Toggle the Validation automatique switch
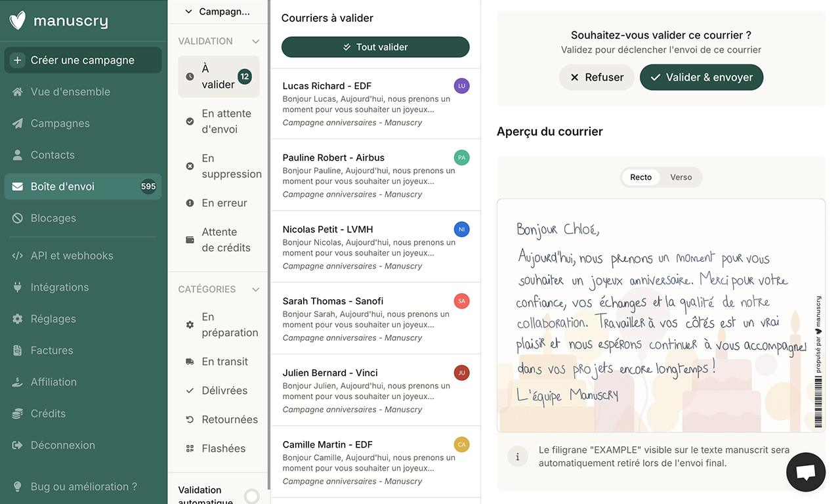The height and width of the screenshot is (504, 840). pyautogui.click(x=252, y=496)
